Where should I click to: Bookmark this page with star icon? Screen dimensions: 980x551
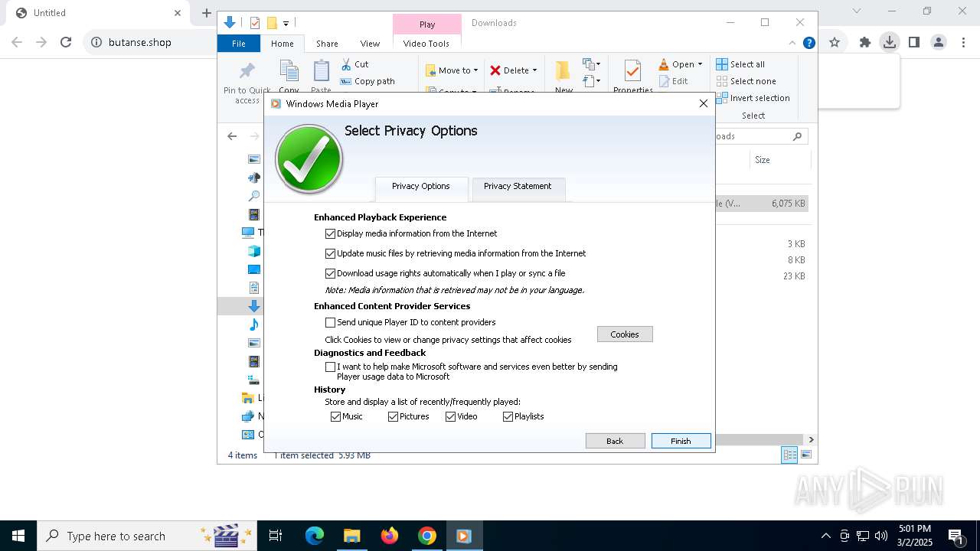[835, 42]
